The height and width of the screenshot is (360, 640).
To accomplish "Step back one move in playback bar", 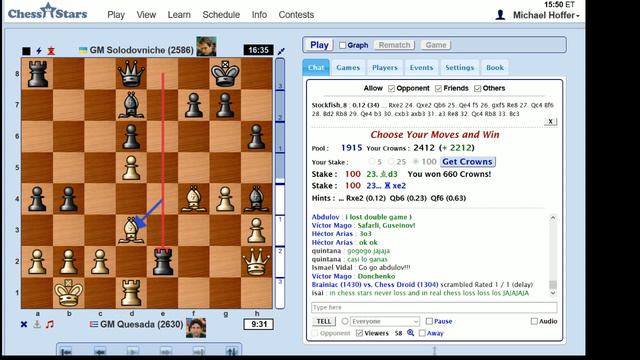I will tap(100, 351).
